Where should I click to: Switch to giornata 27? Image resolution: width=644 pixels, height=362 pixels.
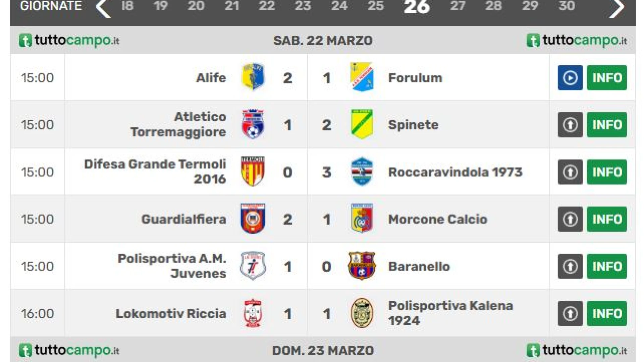pos(458,6)
